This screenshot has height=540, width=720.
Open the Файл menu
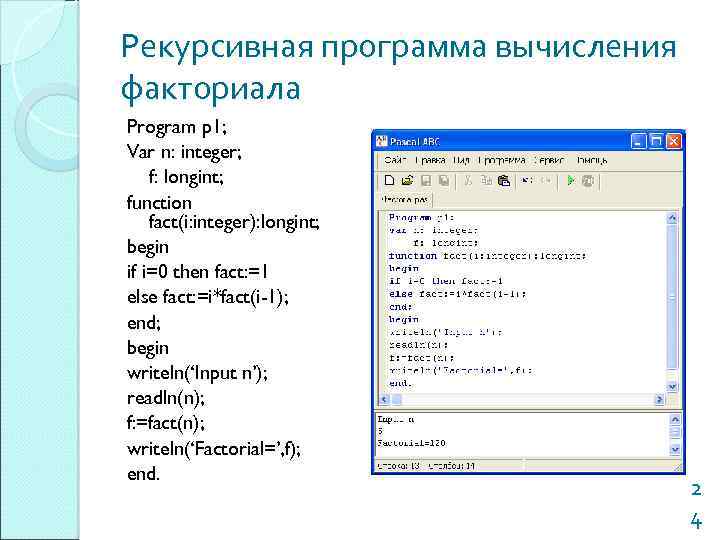click(x=395, y=160)
